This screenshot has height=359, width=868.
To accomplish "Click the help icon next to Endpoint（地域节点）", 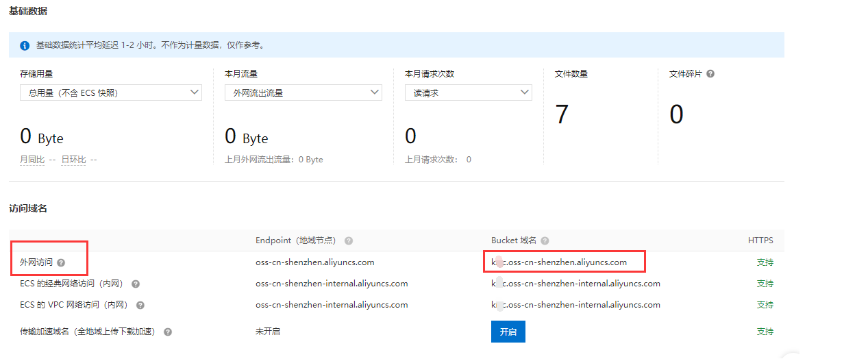I will point(349,241).
